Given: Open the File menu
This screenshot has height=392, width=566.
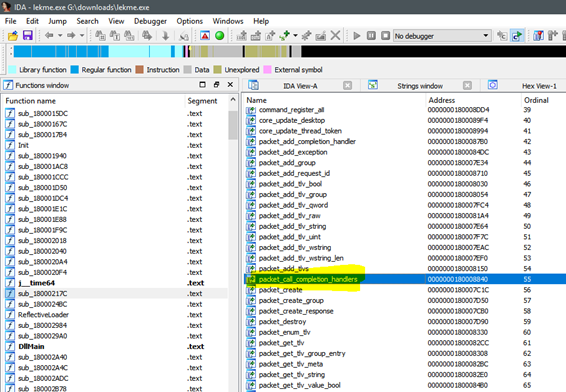Looking at the screenshot, I should pos(10,21).
